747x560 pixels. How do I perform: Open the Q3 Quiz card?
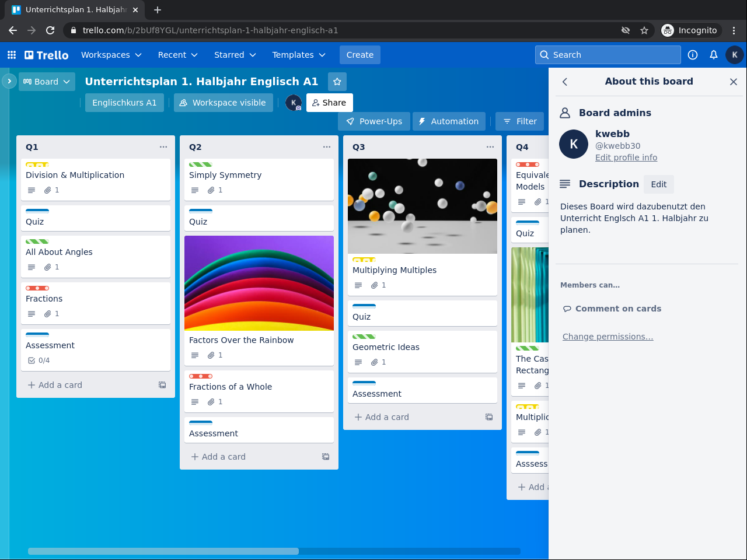423,313
